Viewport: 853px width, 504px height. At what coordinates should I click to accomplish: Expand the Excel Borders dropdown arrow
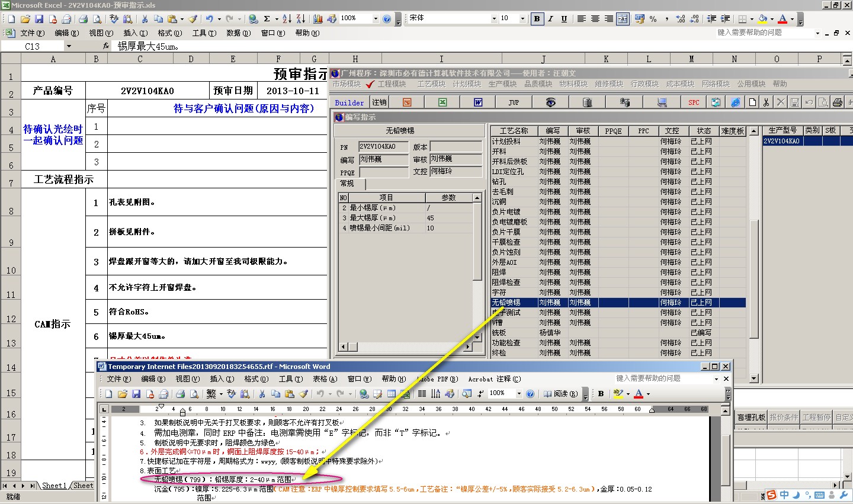[752, 19]
